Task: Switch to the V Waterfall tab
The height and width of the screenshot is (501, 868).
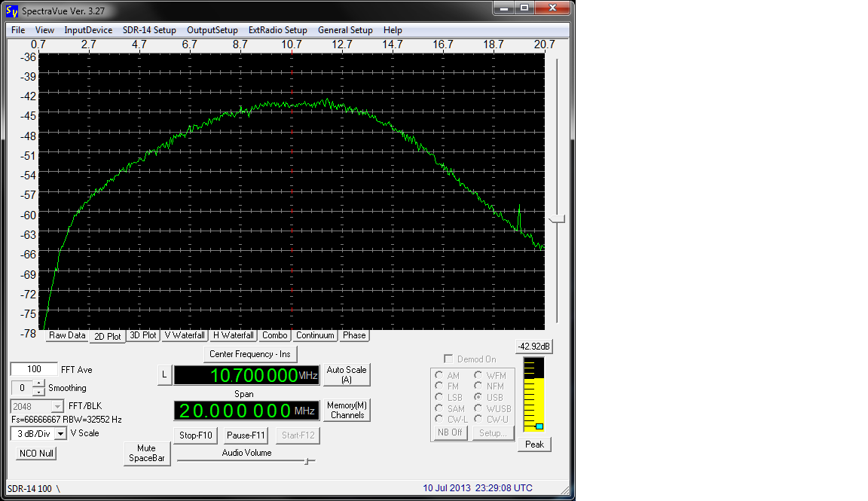Action: pyautogui.click(x=185, y=335)
